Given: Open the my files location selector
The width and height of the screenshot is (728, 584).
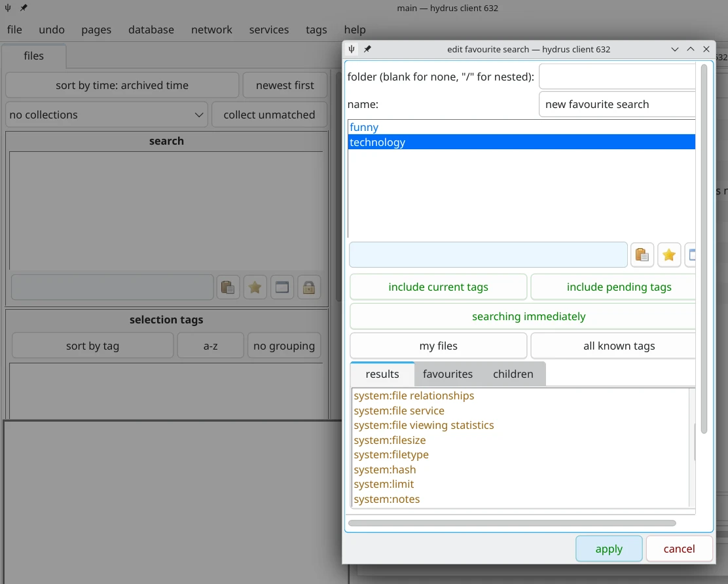Looking at the screenshot, I should [438, 346].
